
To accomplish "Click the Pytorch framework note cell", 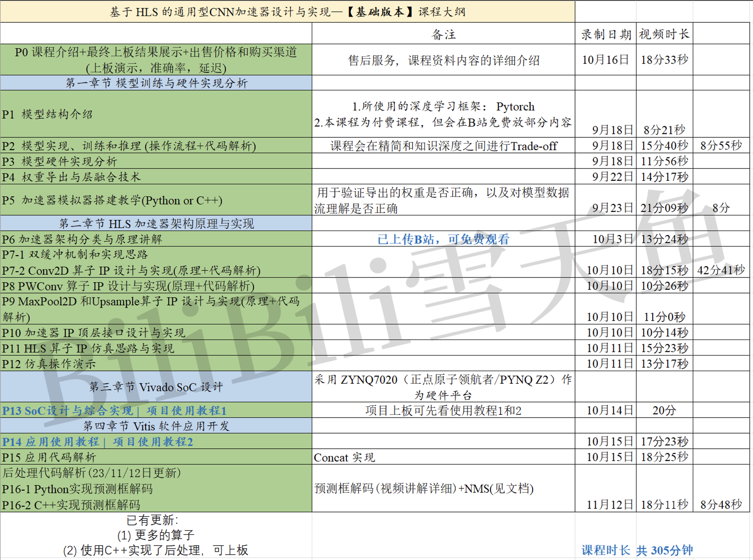I will 444,114.
